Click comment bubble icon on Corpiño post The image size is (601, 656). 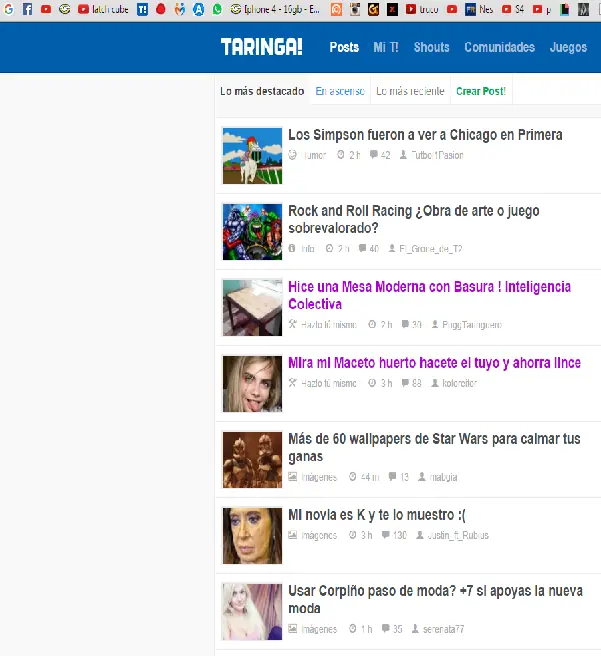tap(386, 628)
